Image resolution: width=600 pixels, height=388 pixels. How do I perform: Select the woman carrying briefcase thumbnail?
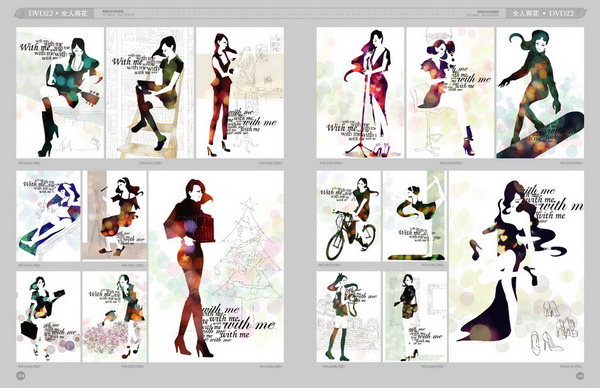[x=49, y=317]
